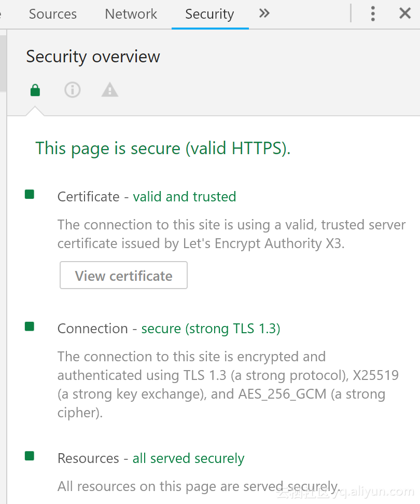Click the gray warning triangle icon
The image size is (420, 504).
point(109,90)
